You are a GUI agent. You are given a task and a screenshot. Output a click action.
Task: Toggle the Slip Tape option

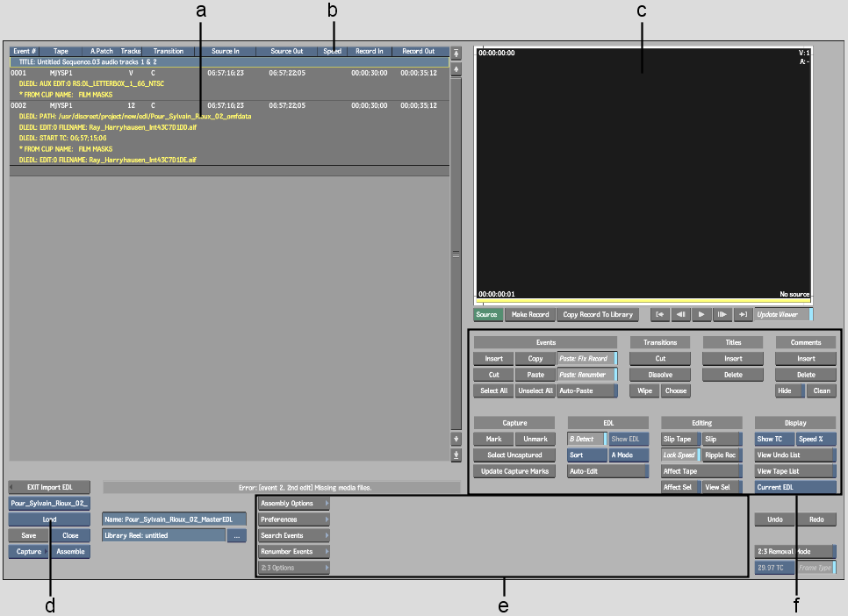(681, 439)
